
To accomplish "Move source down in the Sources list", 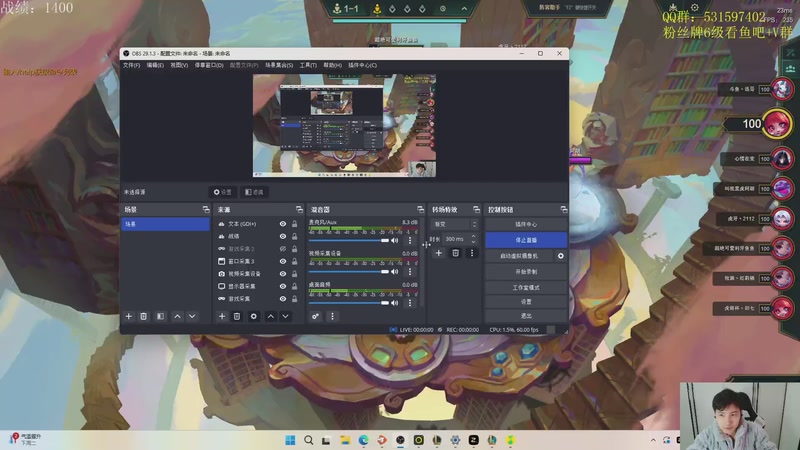I will pyautogui.click(x=285, y=316).
